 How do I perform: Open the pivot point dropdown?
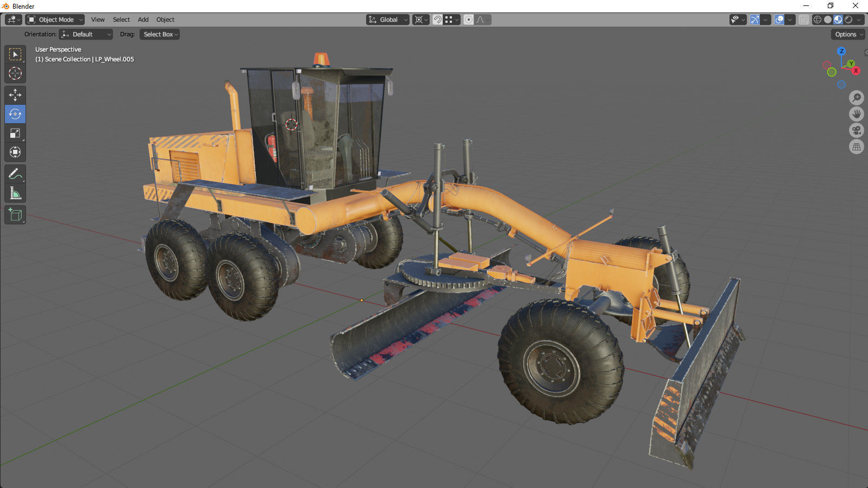pyautogui.click(x=421, y=20)
